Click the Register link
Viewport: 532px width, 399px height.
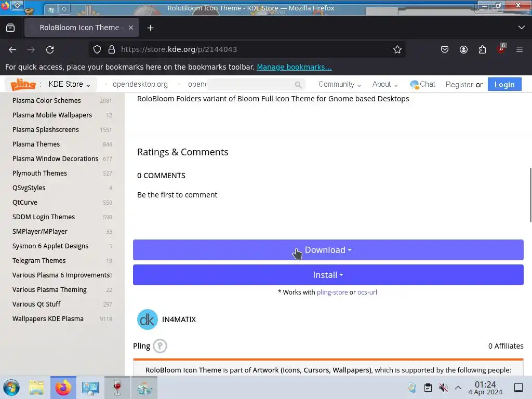click(459, 85)
